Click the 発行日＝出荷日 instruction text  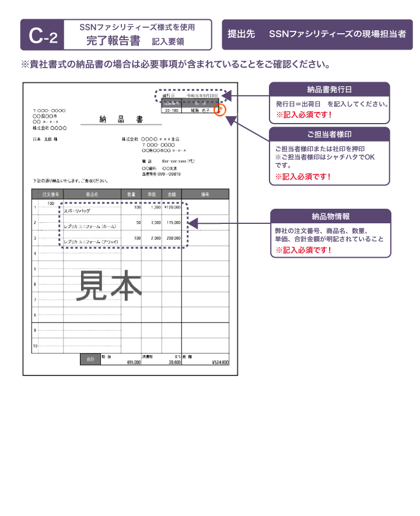click(332, 104)
